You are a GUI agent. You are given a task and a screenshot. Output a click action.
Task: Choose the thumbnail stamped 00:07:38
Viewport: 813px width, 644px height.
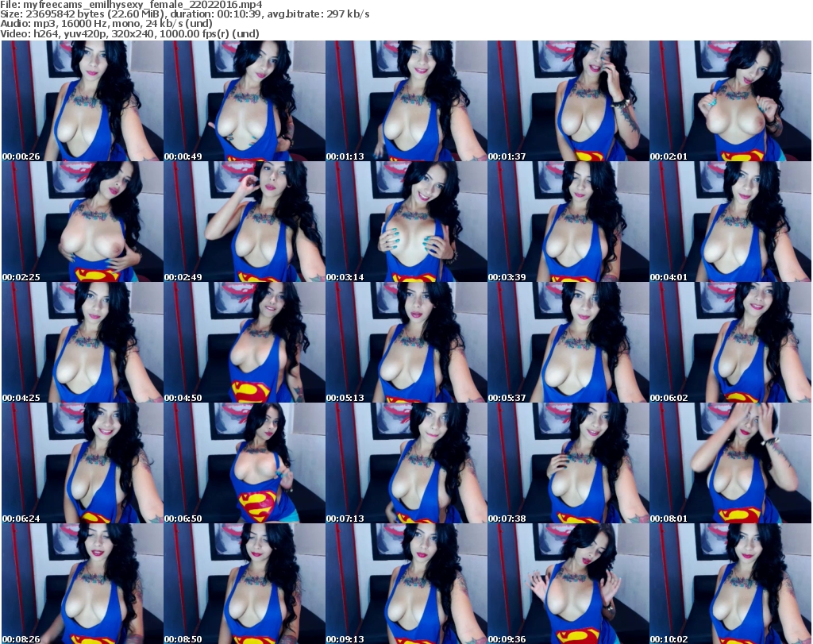pos(568,463)
